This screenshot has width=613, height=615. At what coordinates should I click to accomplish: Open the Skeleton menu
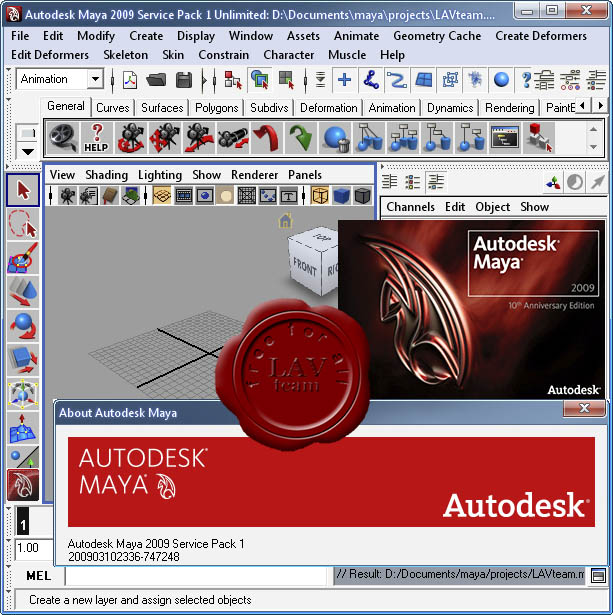coord(126,55)
